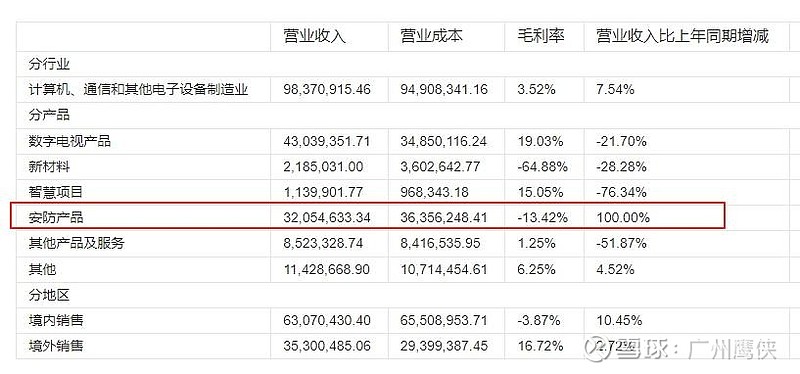Click the 营业收入比上年同期增减 header
This screenshot has height=374, width=800.
pyautogui.click(x=683, y=36)
